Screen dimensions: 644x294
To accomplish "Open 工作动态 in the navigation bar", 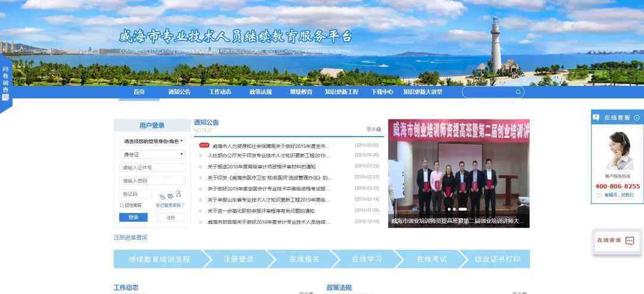I will point(220,92).
